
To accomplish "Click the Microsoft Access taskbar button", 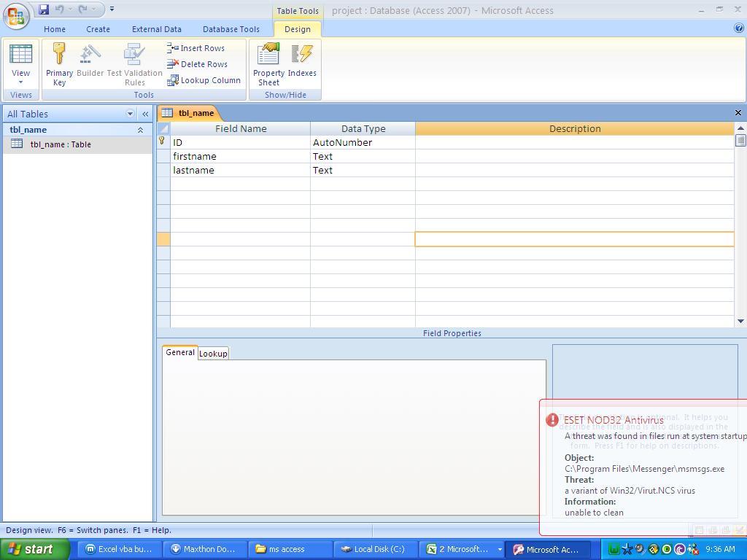I will (x=547, y=549).
